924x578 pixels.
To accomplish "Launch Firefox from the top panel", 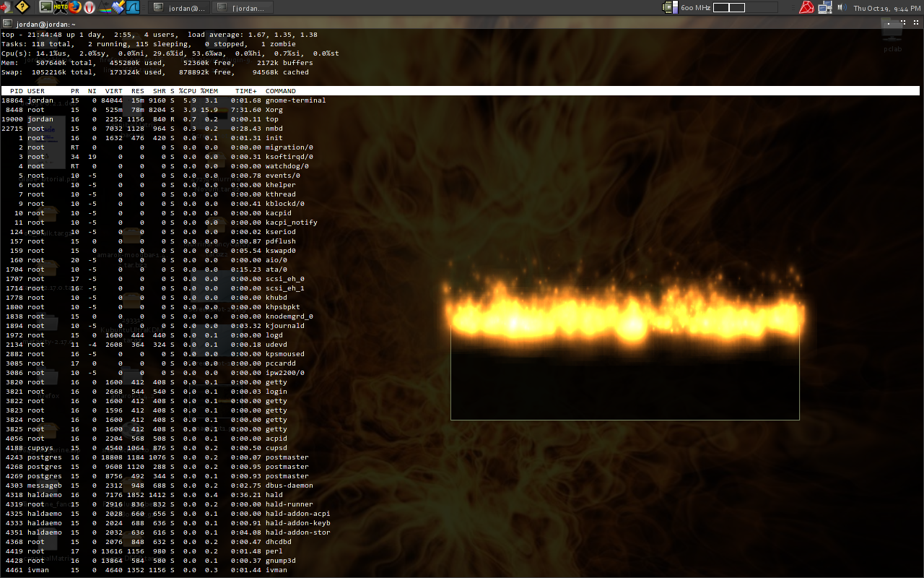I will [x=75, y=7].
